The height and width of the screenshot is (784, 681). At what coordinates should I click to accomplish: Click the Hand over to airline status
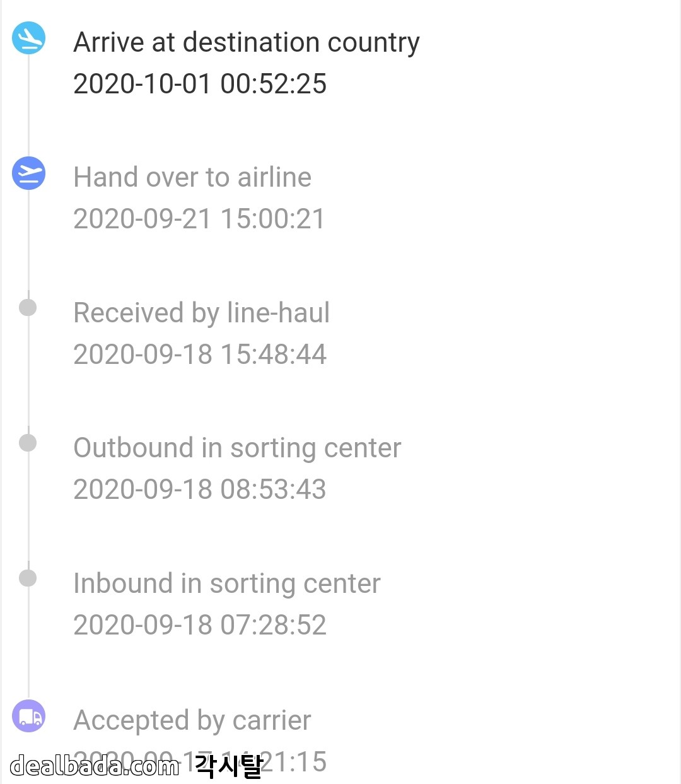[x=192, y=178]
